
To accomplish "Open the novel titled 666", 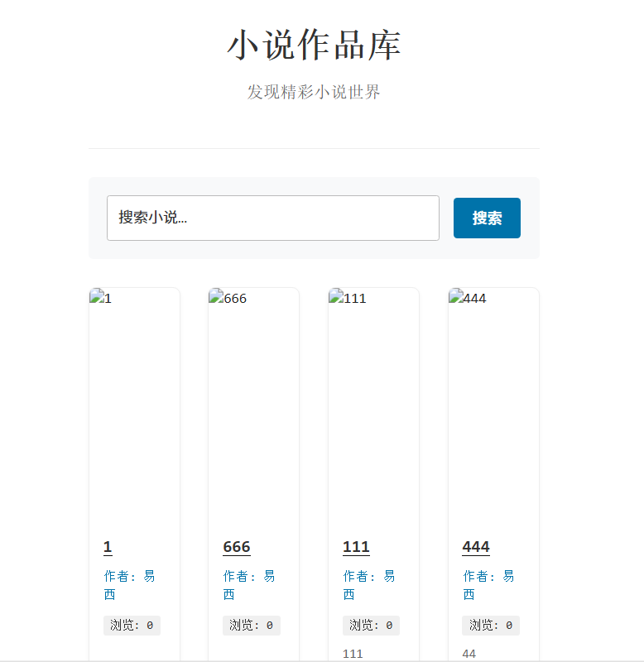I will coord(236,547).
